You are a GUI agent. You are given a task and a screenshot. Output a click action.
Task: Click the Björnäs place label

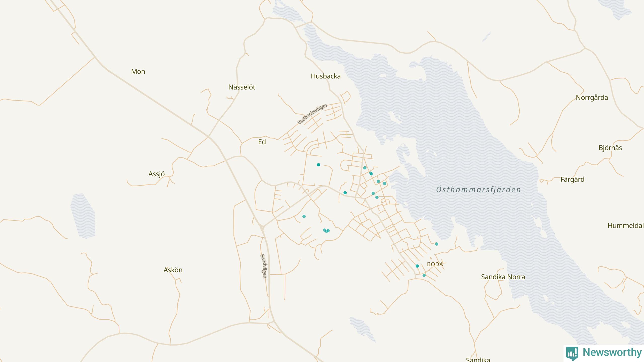[x=610, y=148]
